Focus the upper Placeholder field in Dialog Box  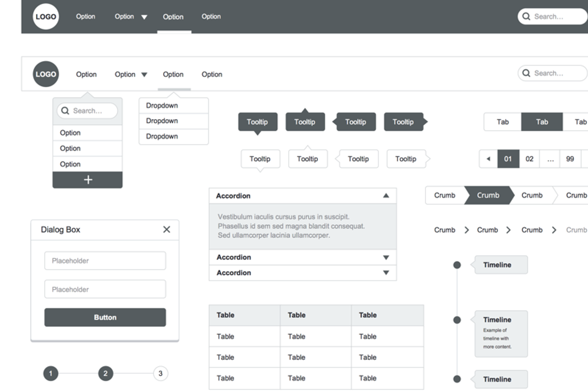[105, 261]
